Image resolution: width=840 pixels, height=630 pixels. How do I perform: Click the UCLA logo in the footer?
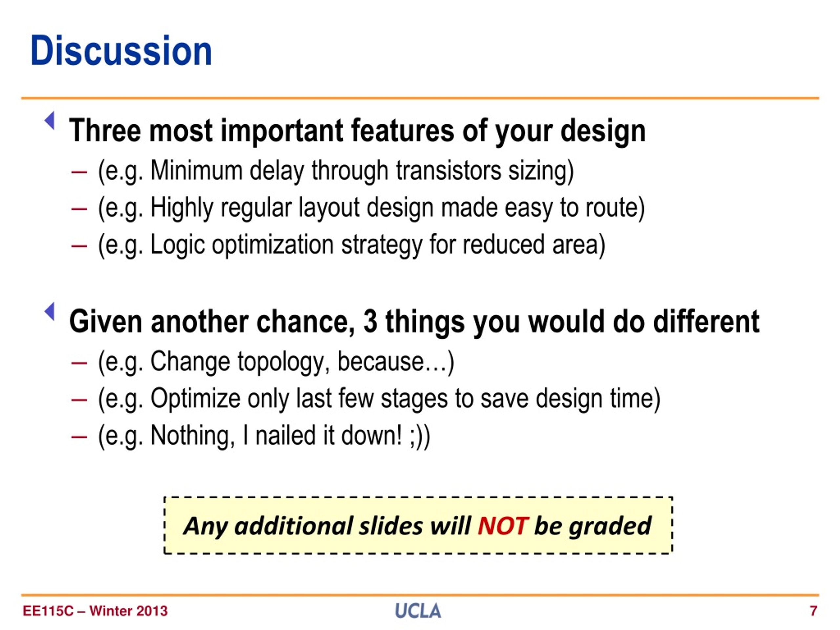(x=418, y=611)
